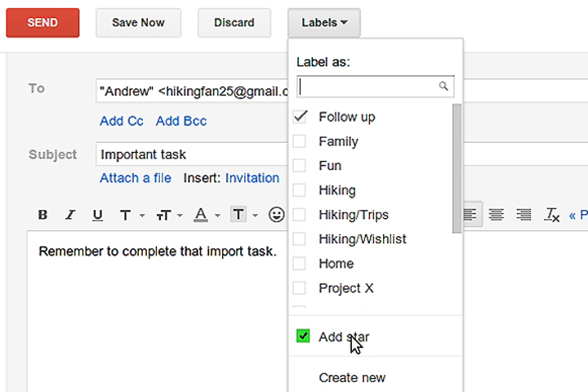
Task: Center align the message text
Action: (x=497, y=215)
